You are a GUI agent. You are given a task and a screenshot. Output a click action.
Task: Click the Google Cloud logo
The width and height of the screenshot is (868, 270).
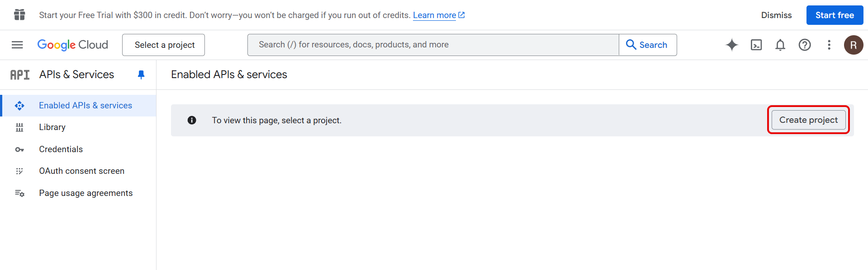[72, 45]
